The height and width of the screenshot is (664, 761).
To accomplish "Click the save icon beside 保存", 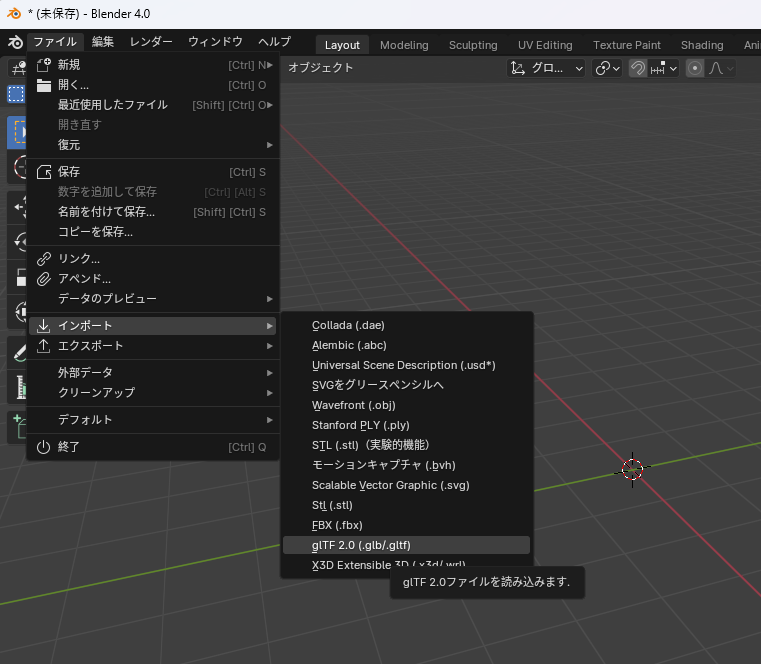I will tap(44, 172).
